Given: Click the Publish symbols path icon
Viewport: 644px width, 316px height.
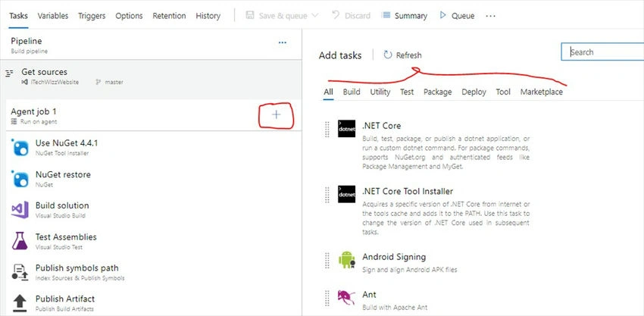Looking at the screenshot, I should [20, 272].
